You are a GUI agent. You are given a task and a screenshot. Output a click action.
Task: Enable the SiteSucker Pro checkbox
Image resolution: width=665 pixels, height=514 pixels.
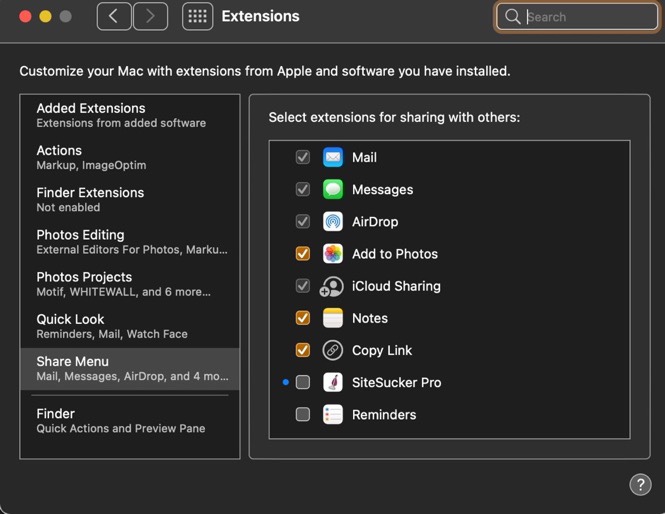point(303,382)
